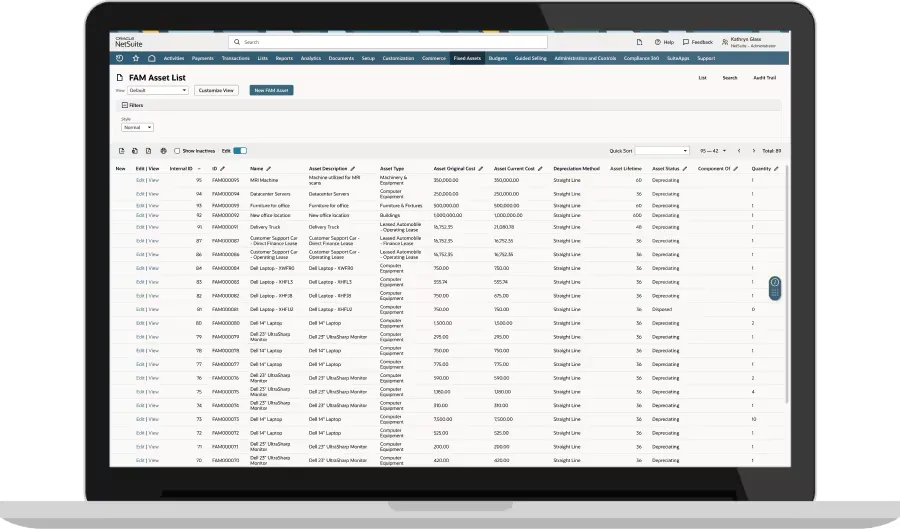Click the New FAM Asset button
Viewport: 900px width, 529px height.
tap(271, 91)
